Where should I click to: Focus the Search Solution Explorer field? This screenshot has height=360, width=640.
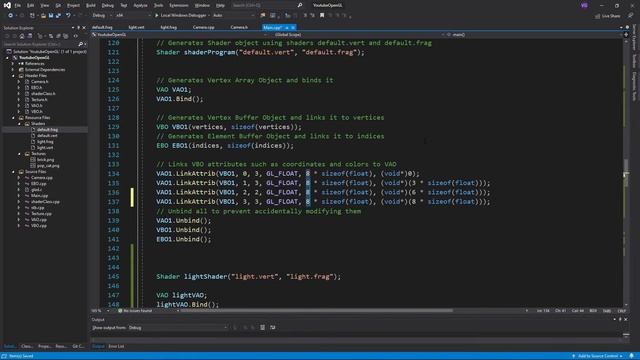click(43, 44)
